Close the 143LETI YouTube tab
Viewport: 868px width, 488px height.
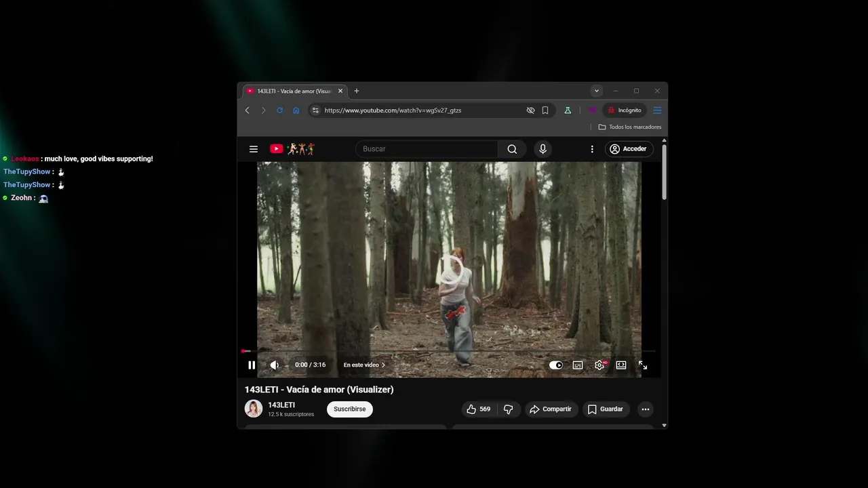[x=340, y=91]
